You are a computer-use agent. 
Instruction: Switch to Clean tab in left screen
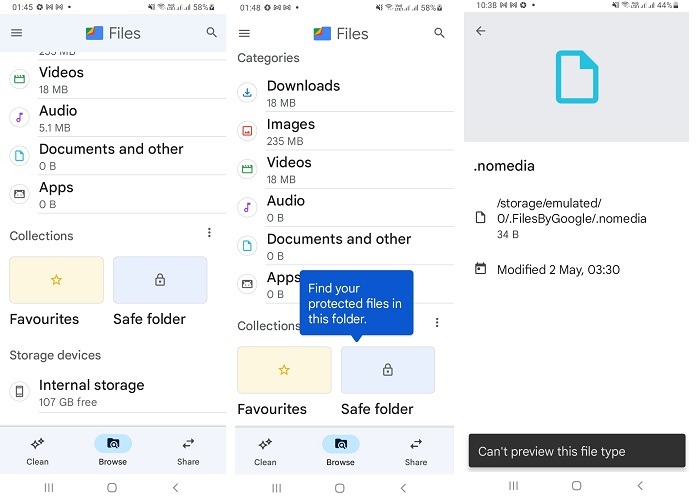pyautogui.click(x=38, y=451)
